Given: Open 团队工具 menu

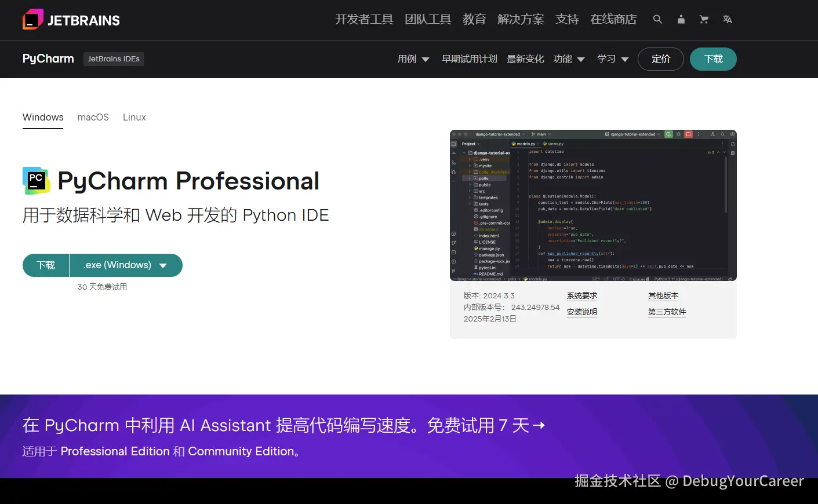Looking at the screenshot, I should pyautogui.click(x=428, y=19).
